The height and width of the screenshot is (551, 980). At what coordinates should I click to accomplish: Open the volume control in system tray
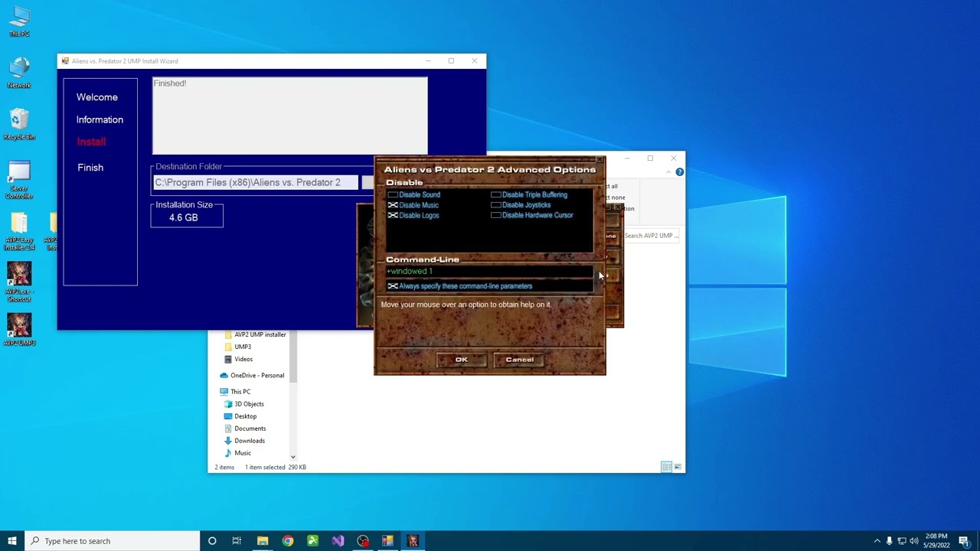pyautogui.click(x=913, y=541)
